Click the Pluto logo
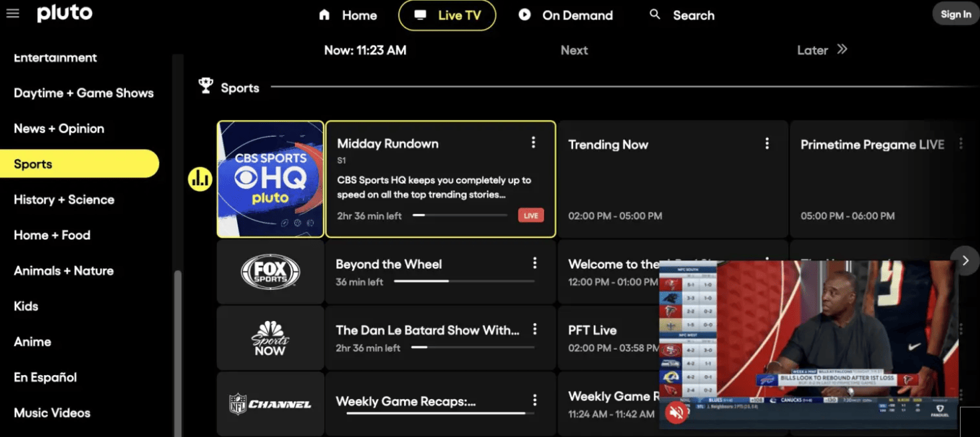 pos(65,13)
